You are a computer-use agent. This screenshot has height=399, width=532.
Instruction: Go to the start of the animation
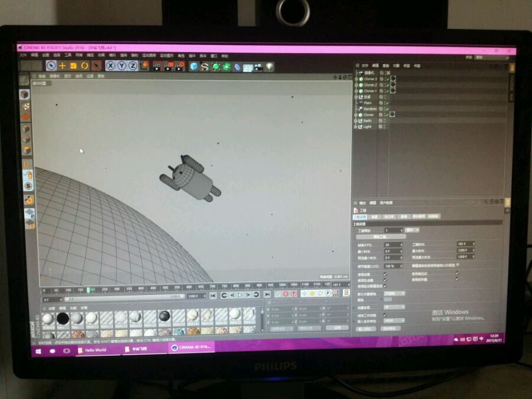pyautogui.click(x=213, y=296)
